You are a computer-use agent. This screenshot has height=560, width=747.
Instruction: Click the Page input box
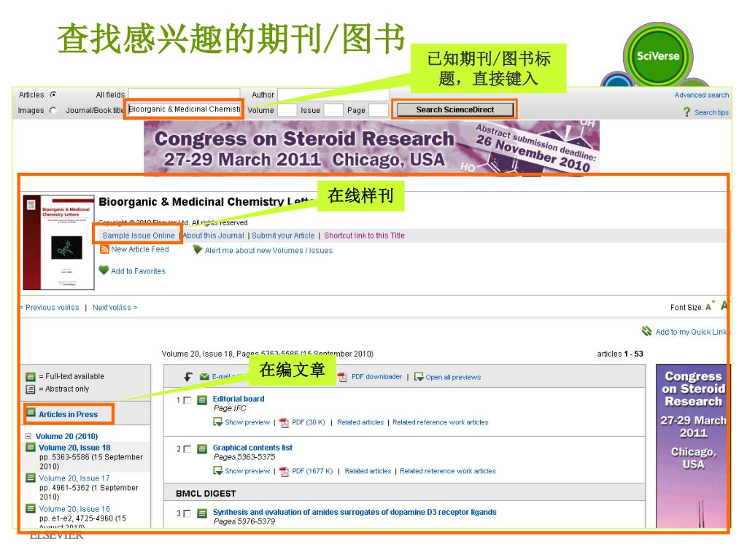coord(379,110)
